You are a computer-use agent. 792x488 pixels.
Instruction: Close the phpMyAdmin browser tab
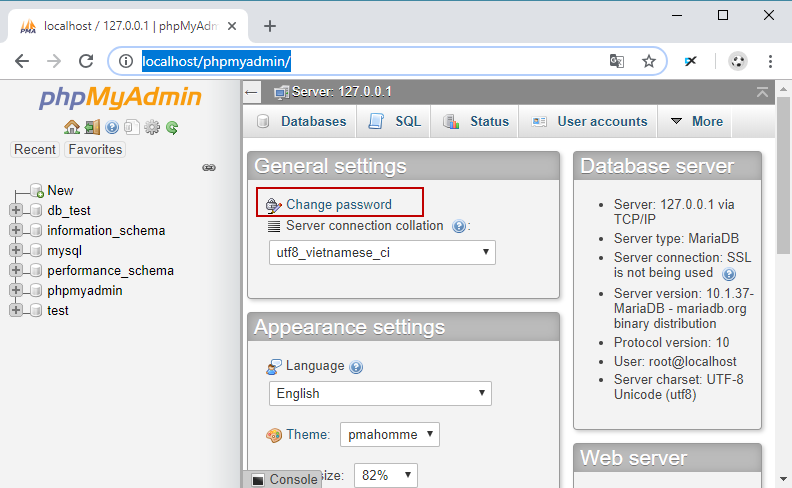tap(232, 26)
